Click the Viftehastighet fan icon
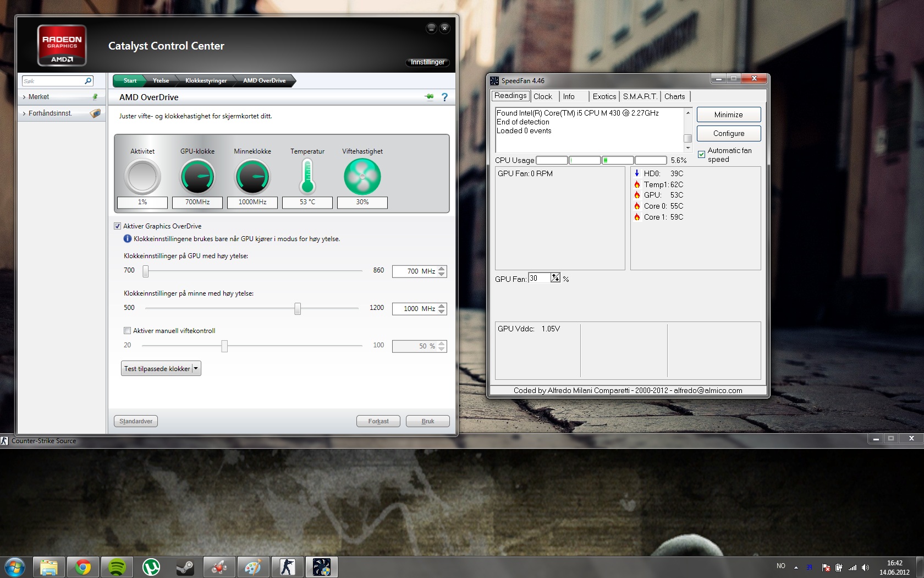924x578 pixels. (x=362, y=177)
